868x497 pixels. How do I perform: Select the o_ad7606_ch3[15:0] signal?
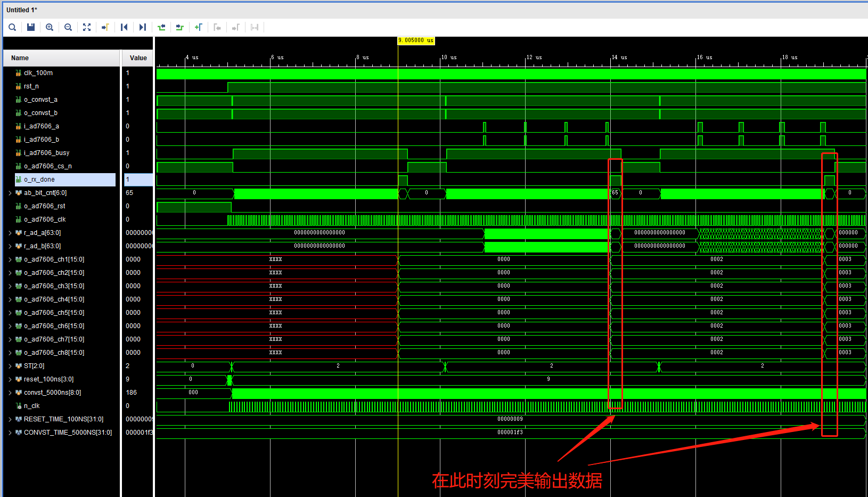pos(54,286)
